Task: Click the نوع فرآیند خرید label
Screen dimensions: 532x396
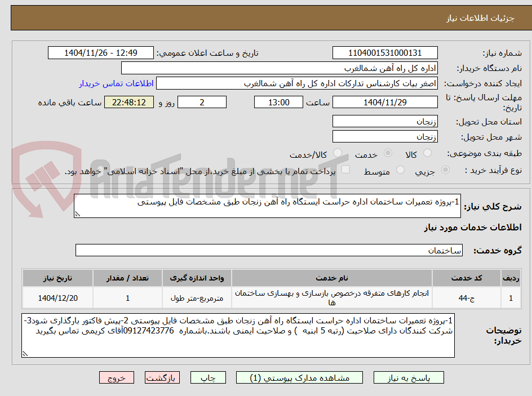Action: [493, 170]
